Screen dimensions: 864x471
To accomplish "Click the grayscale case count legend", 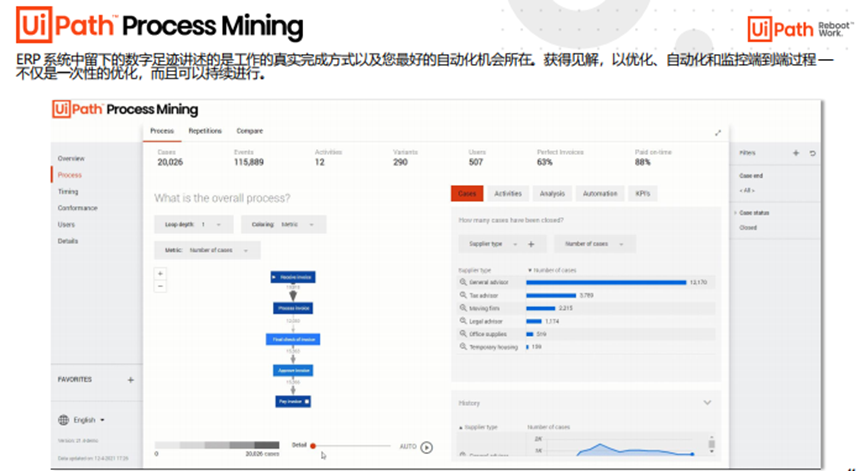I will 217,445.
